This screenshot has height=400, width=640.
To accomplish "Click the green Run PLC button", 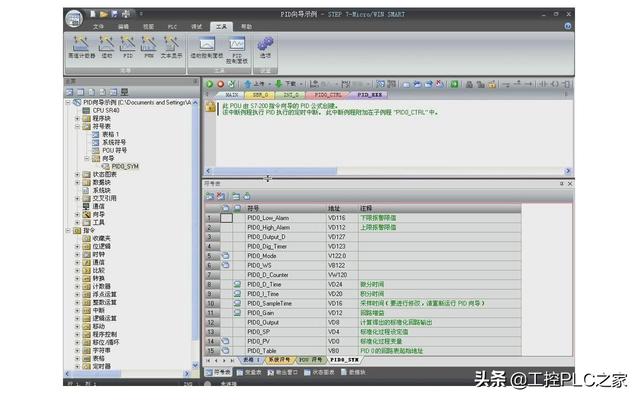I will tap(209, 84).
